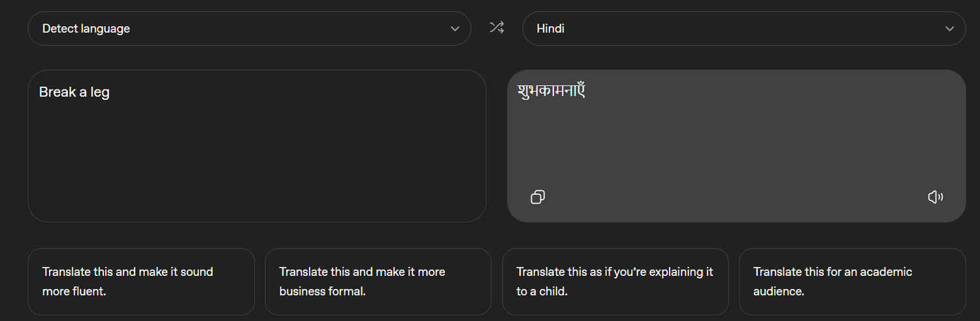Open the Detect language source dropdown

(x=249, y=29)
